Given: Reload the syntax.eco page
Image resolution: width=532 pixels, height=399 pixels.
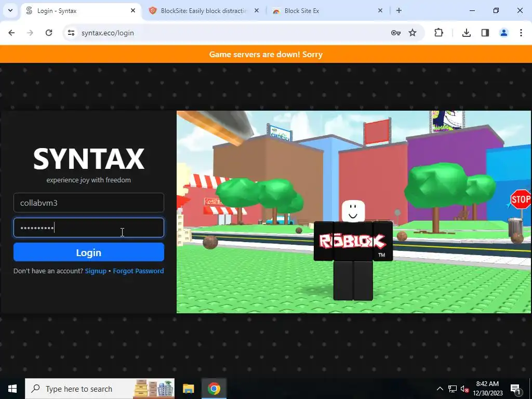Looking at the screenshot, I should [x=49, y=33].
